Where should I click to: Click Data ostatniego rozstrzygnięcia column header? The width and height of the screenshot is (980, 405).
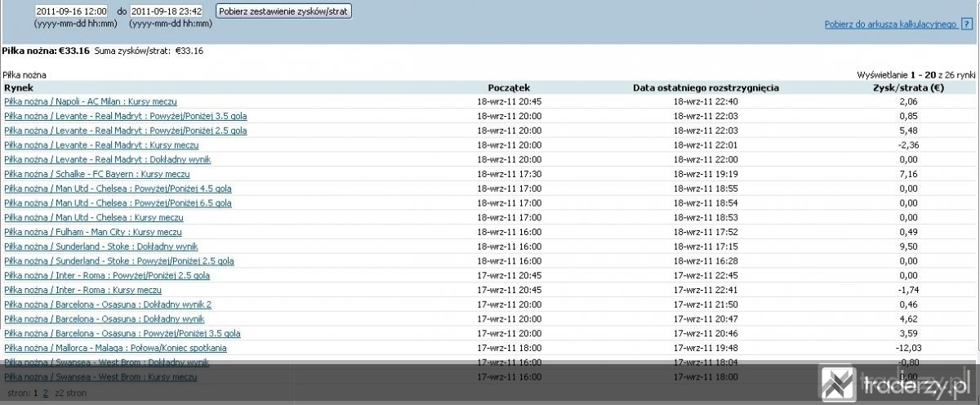pos(706,87)
